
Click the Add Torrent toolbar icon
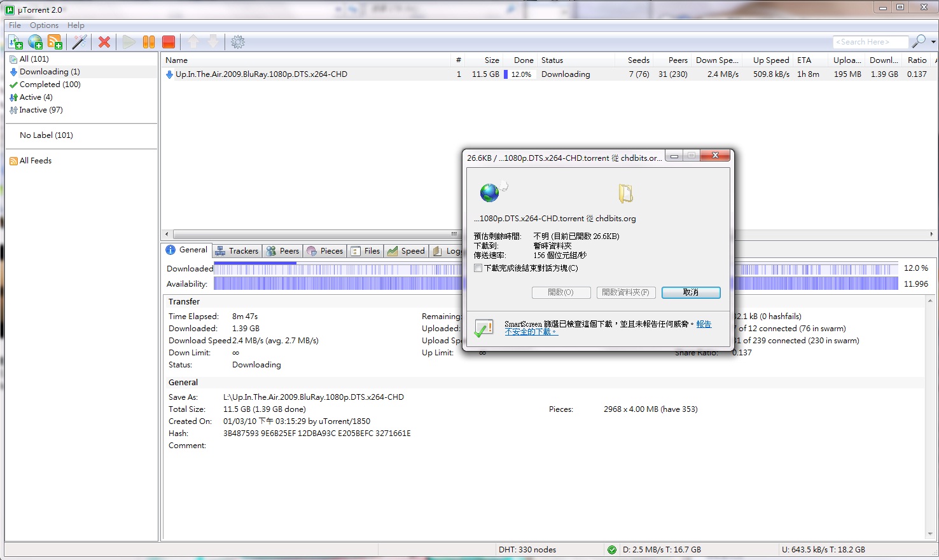coord(15,42)
